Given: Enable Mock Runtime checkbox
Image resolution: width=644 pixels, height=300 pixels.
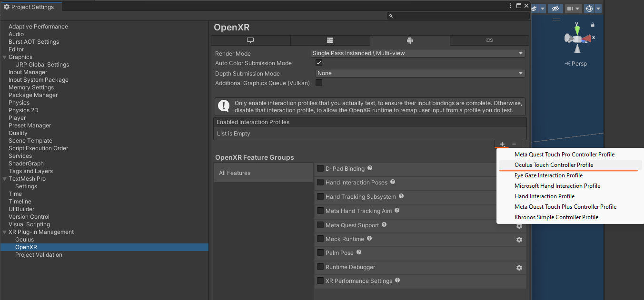Looking at the screenshot, I should point(320,239).
